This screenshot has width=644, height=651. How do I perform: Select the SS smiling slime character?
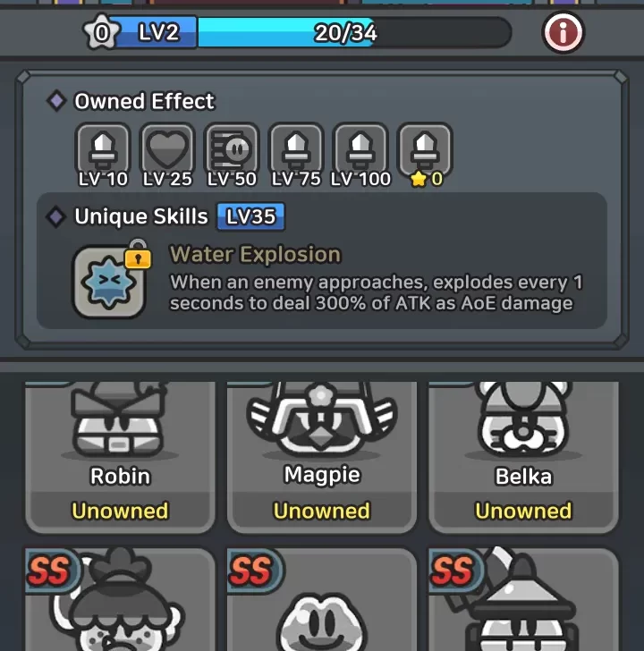(x=321, y=599)
